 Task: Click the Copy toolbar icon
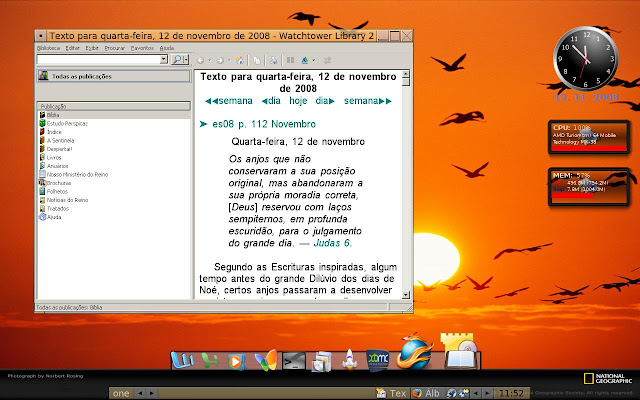click(x=257, y=60)
